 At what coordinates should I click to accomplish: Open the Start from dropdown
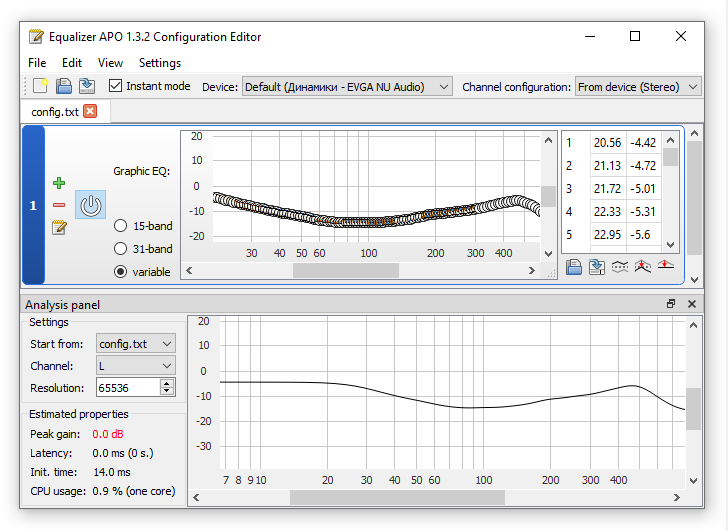[136, 344]
